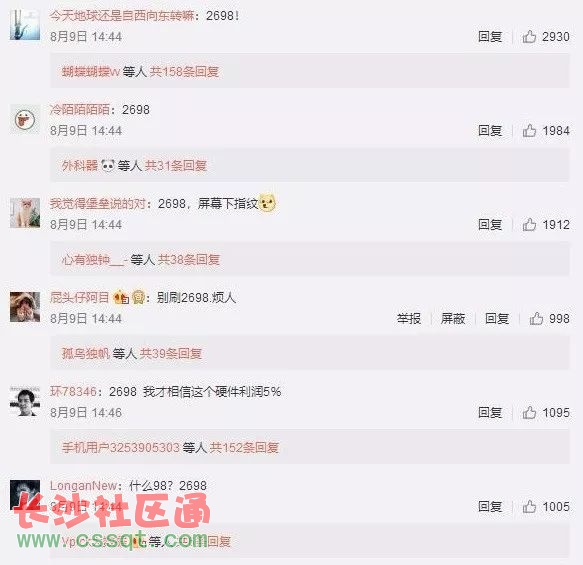
Task: Like the 屏幕下指纹 comment with 1912 likes
Action: [x=529, y=225]
